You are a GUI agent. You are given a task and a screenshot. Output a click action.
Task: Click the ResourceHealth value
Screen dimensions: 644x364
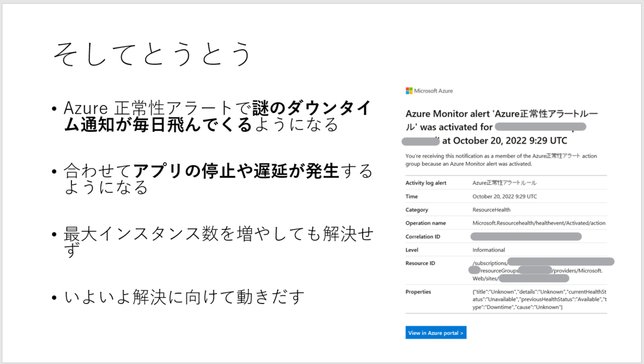pyautogui.click(x=491, y=210)
